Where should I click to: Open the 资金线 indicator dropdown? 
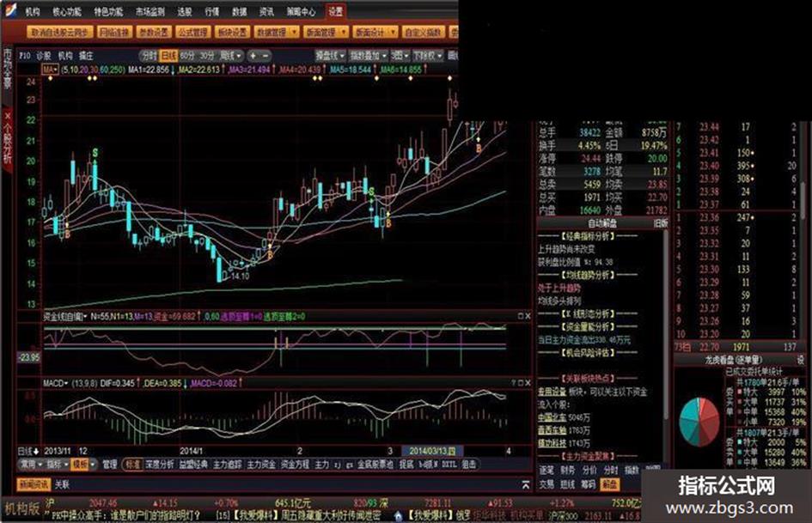point(65,316)
